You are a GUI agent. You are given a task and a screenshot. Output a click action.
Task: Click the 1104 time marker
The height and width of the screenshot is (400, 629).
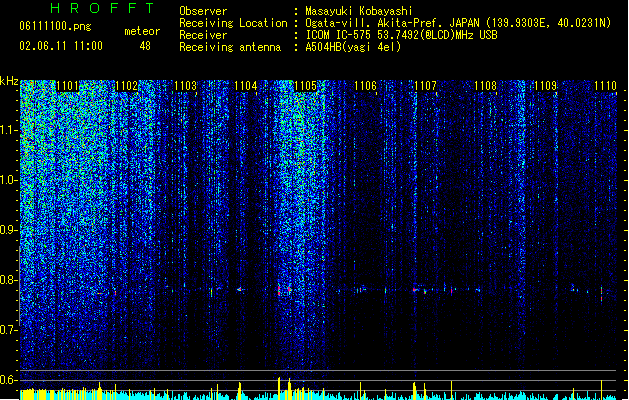[246, 86]
